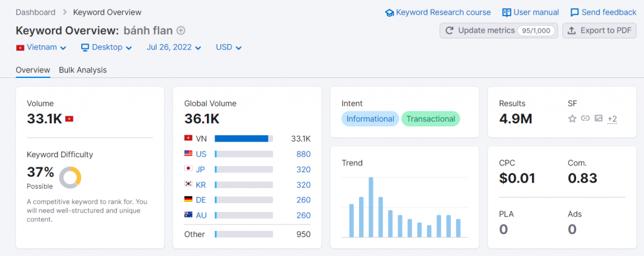Viewport: 644px width, 256px height.
Task: Click the plus icon beside bánh flan
Action: coord(180,30)
